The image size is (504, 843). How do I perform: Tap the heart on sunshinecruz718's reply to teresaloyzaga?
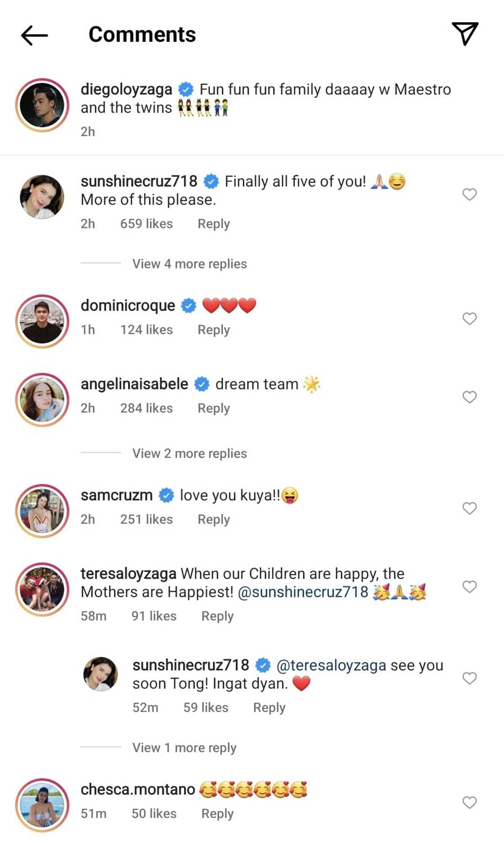click(x=469, y=678)
